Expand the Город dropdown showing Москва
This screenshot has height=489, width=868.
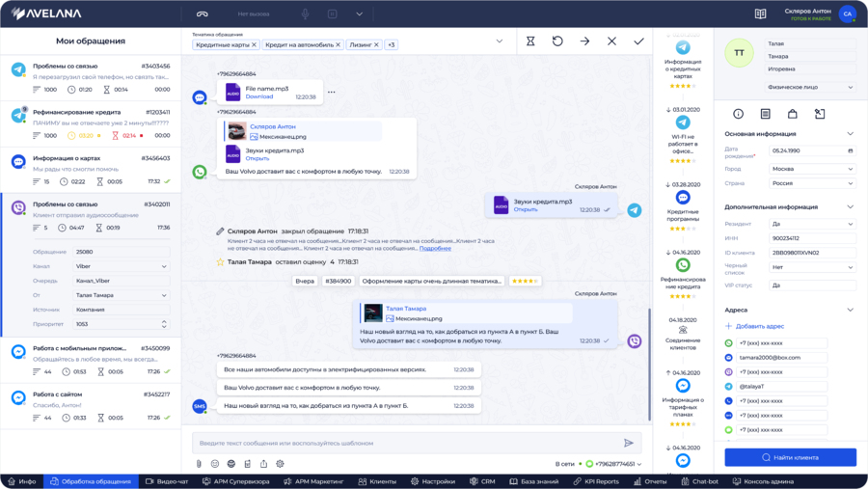(x=812, y=169)
